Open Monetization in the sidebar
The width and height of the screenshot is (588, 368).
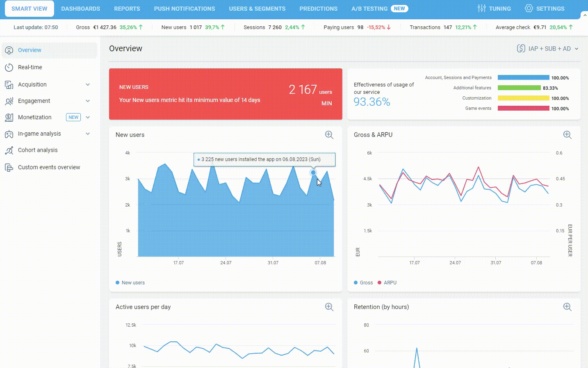35,117
